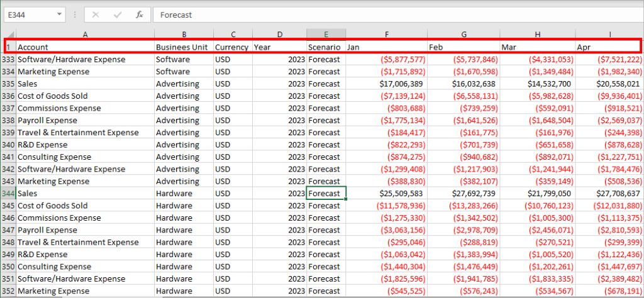The width and height of the screenshot is (644, 298).
Task: Click the Jan value $25,509,583
Action: [387, 194]
